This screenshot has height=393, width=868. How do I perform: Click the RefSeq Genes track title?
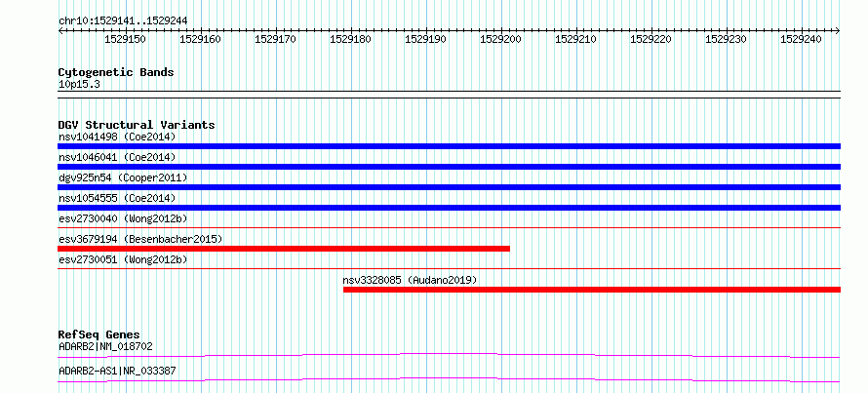[x=99, y=334]
